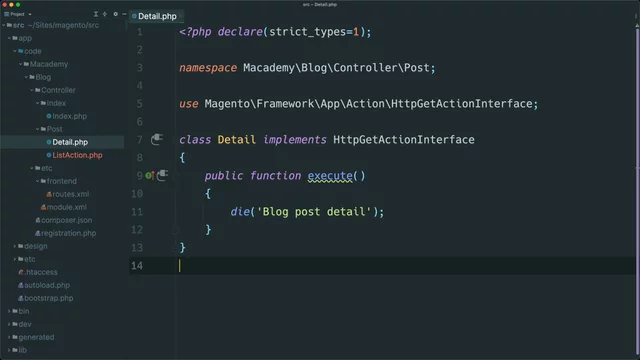Click the warning indicator atop the scrollbar

(x=637, y=25)
